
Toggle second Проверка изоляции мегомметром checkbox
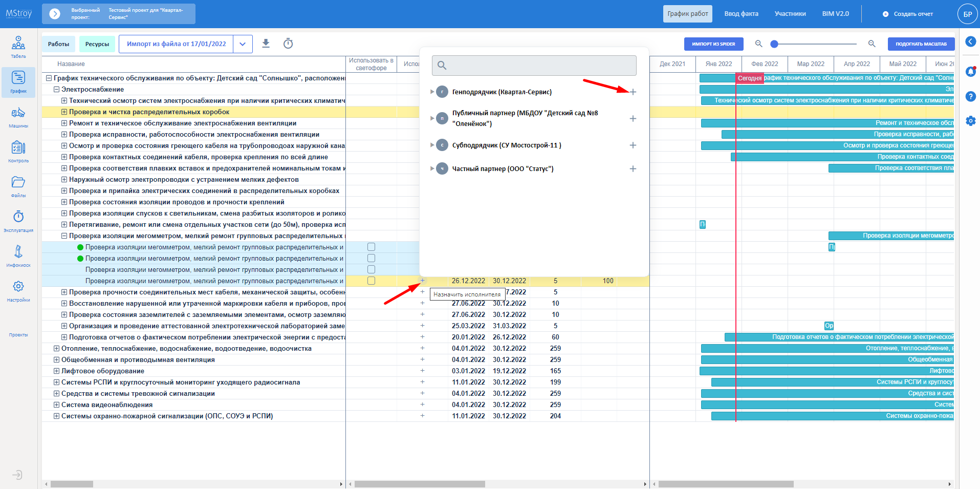[x=371, y=259]
